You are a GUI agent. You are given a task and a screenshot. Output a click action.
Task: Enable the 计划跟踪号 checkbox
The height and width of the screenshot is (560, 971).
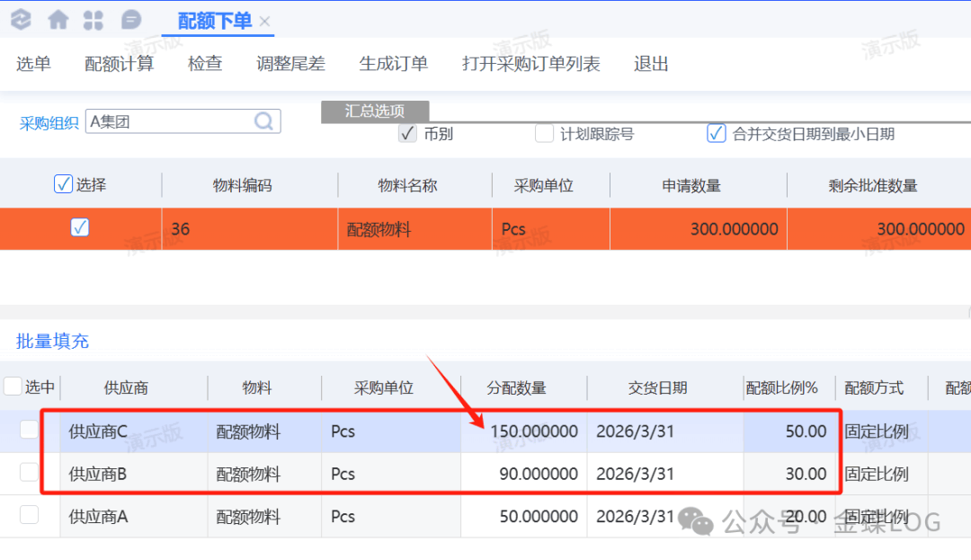click(544, 134)
